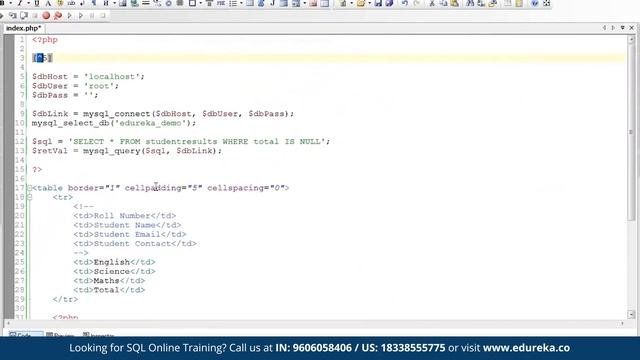Click the Redo icon
This screenshot has height=360, width=640.
click(417, 3)
